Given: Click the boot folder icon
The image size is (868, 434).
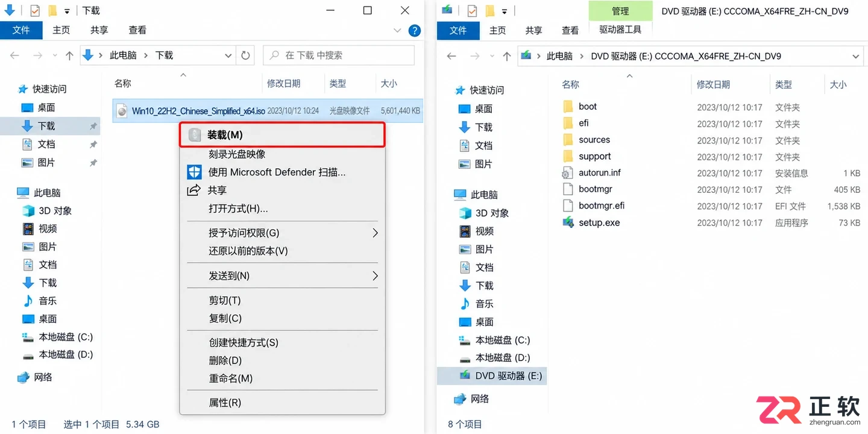Looking at the screenshot, I should click(568, 107).
